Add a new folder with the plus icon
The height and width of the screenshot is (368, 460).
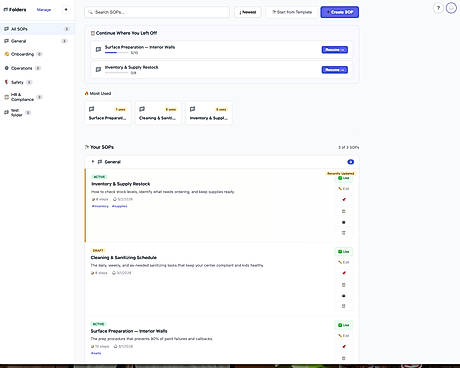click(x=66, y=10)
